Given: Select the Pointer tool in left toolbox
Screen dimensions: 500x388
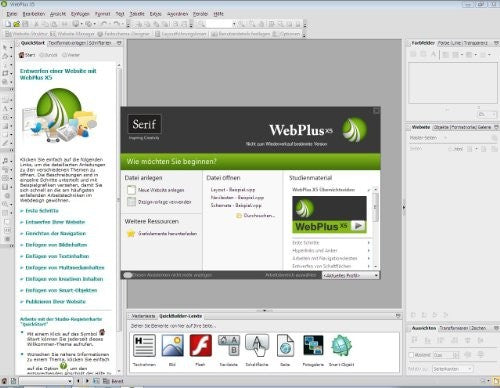Looking at the screenshot, I should (x=5, y=47).
